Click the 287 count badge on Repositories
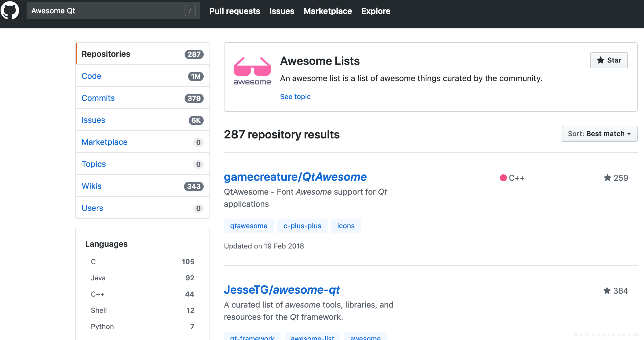 (194, 54)
